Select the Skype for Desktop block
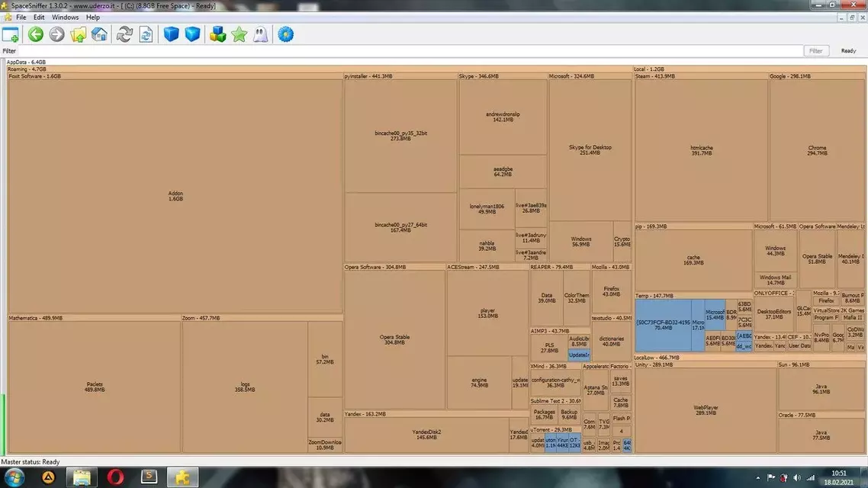This screenshot has width=868, height=488. [x=590, y=150]
